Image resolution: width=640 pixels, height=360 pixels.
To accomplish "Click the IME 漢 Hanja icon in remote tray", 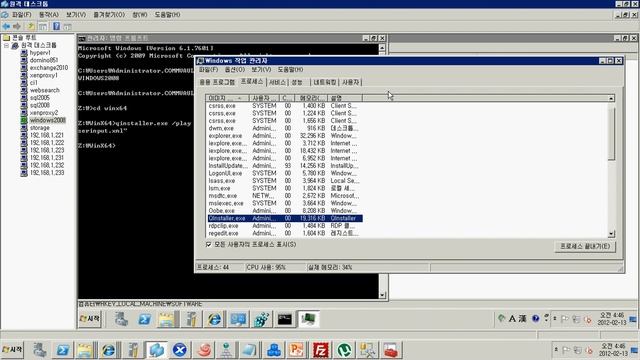I will [522, 319].
